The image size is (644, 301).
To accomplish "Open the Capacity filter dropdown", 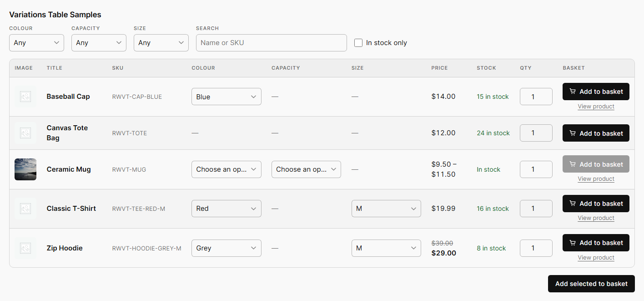I will point(99,43).
